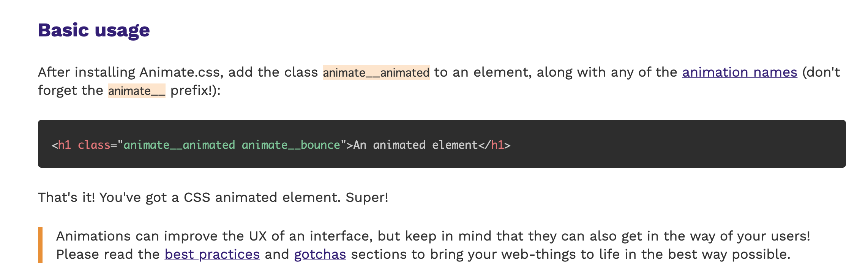This screenshot has height=280, width=868.
Task: Click the highlighted "animate__" prefix inline code
Action: [136, 91]
